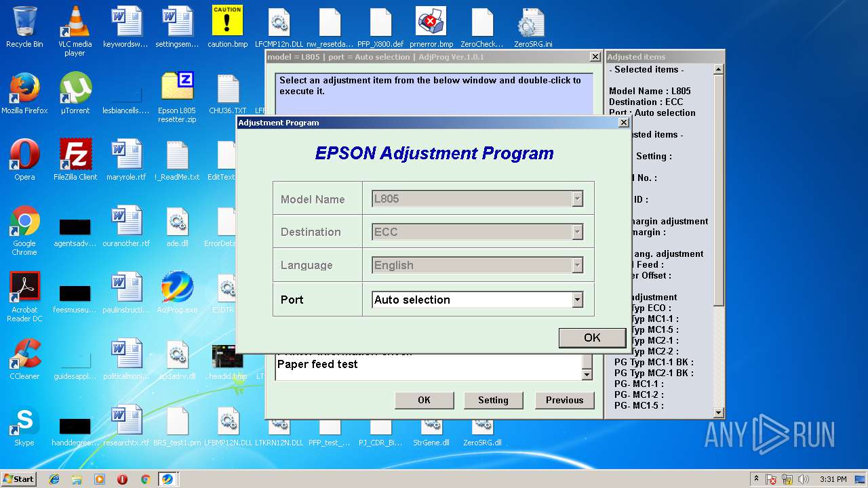Select researchtx.rtf desktop document
This screenshot has width=868, height=488.
pos(126,425)
